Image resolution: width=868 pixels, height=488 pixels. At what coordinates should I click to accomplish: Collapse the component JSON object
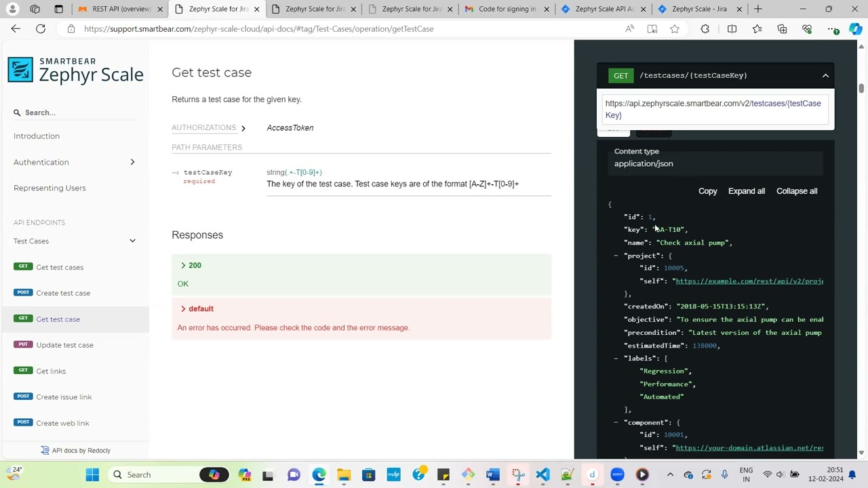pyautogui.click(x=616, y=422)
